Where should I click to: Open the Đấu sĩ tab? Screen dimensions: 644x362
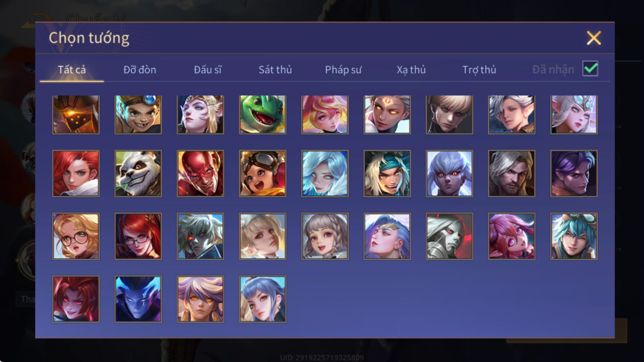tap(207, 70)
